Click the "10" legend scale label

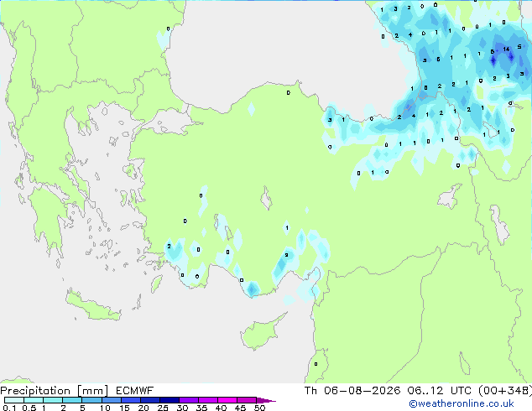coord(105,408)
